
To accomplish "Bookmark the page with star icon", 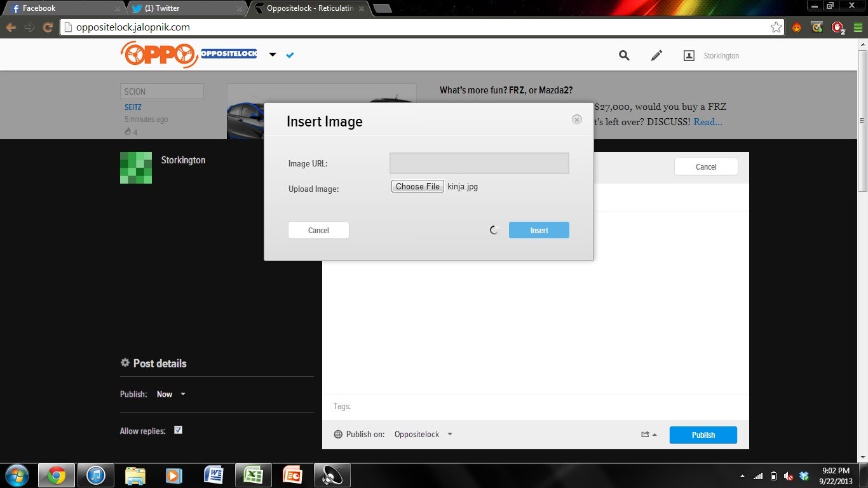I will [776, 27].
